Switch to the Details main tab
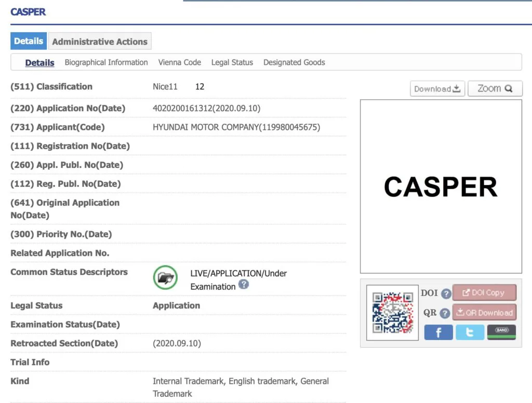The image size is (532, 403). pyautogui.click(x=29, y=41)
